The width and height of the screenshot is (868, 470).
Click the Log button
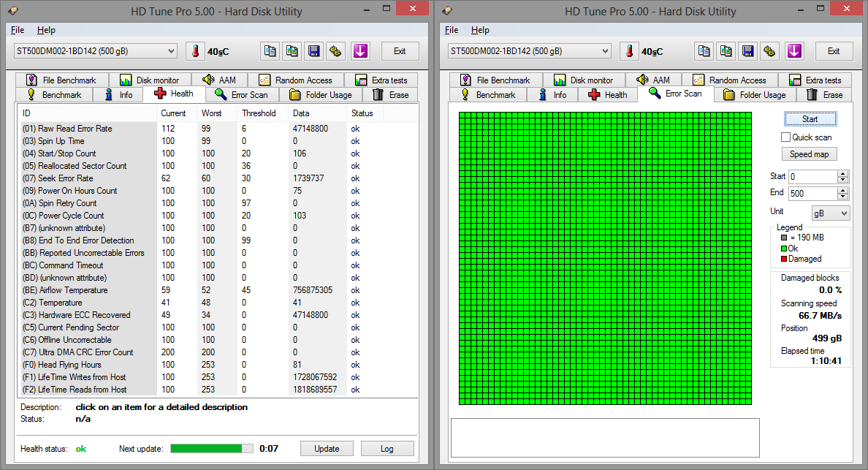[x=387, y=448]
